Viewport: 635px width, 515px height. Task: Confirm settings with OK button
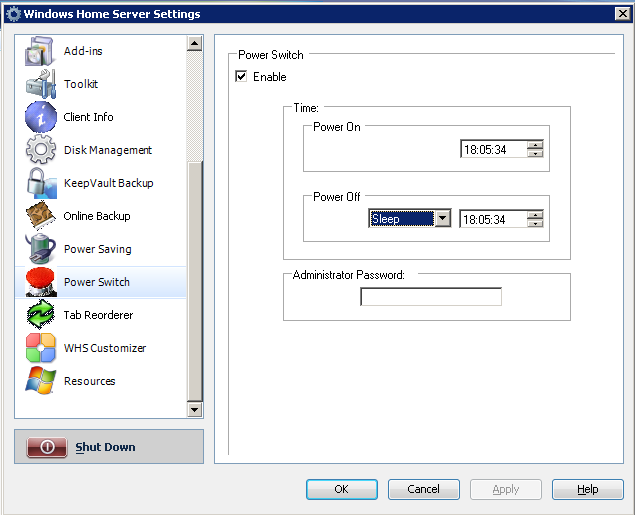point(342,489)
